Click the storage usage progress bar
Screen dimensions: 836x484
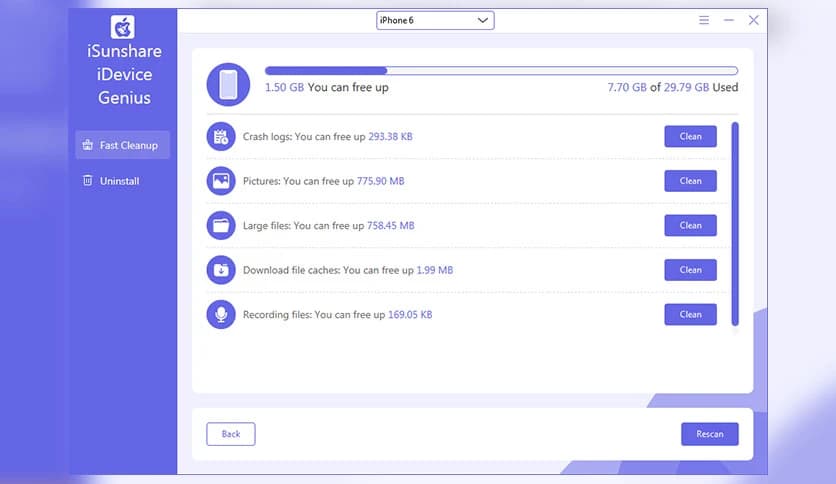tap(501, 70)
